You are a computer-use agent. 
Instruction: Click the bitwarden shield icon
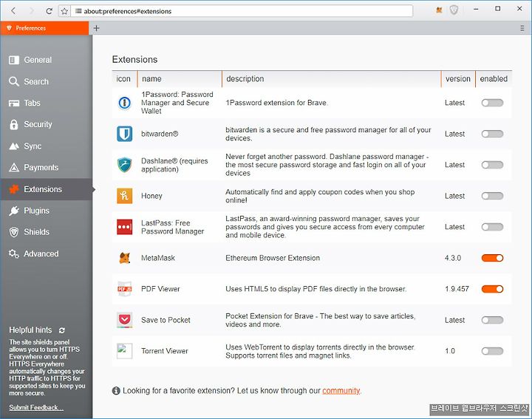125,134
